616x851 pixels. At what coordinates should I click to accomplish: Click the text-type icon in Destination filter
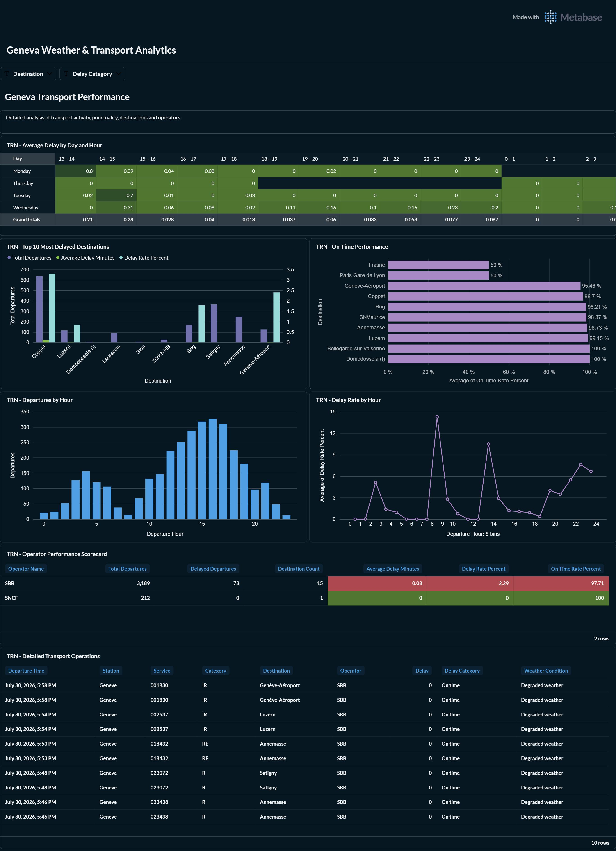(7, 74)
